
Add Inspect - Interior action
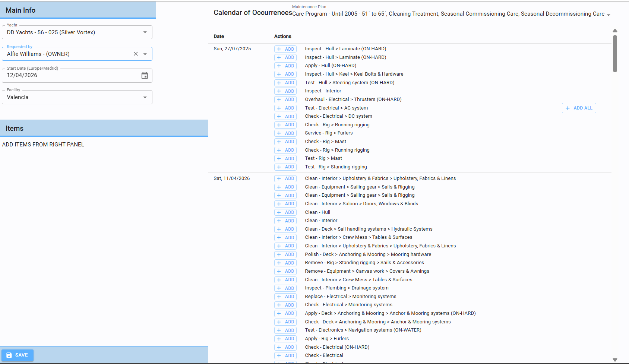285,91
